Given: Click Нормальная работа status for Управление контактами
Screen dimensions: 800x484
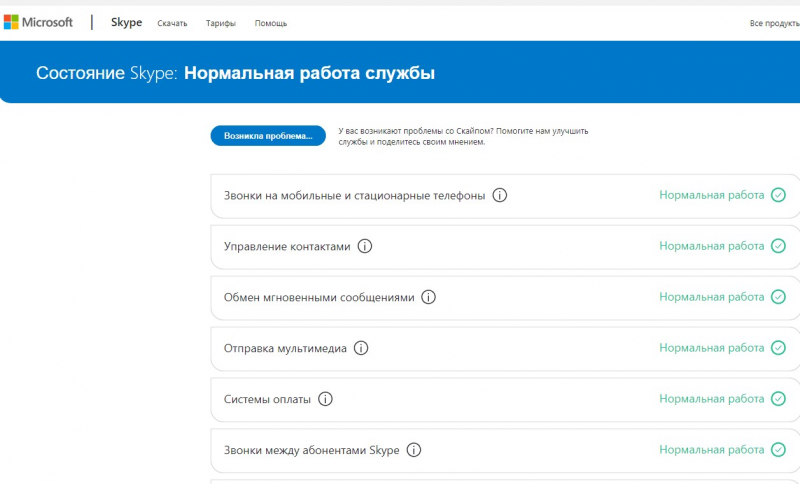Looking at the screenshot, I should click(x=712, y=246).
